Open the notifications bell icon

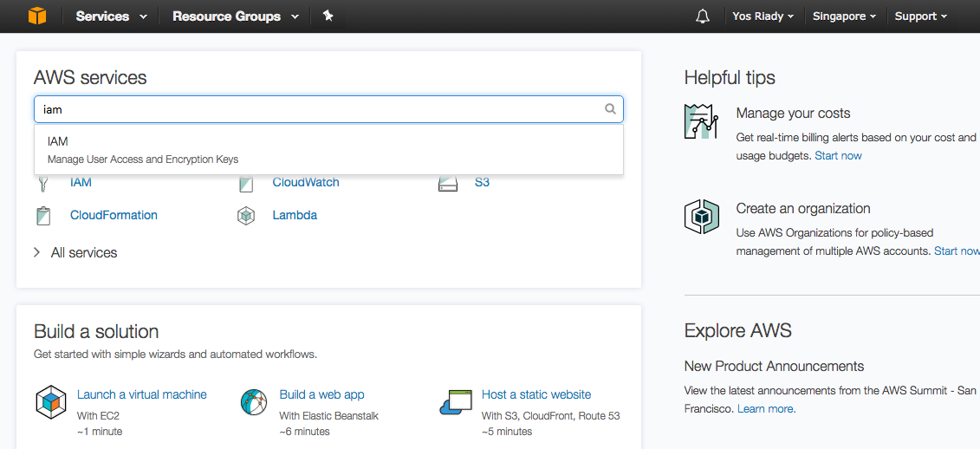tap(703, 16)
